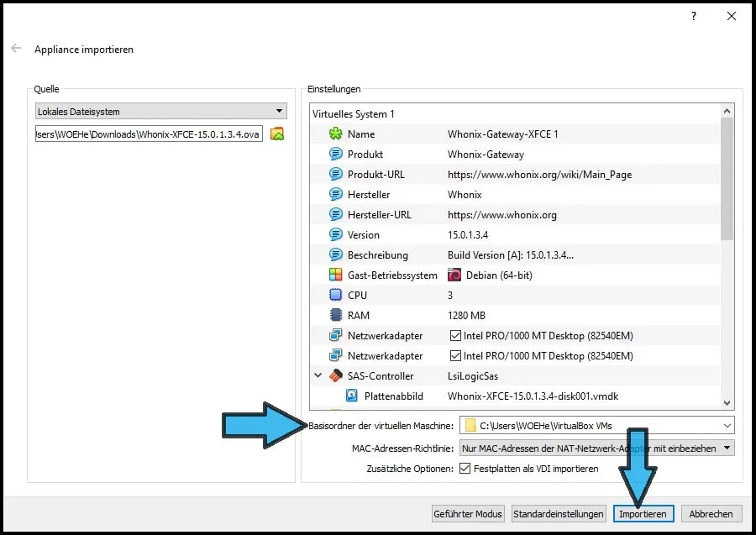Screen dimensions: 756x535
Task: Click the settings list scroll up arrow
Action: [x=727, y=111]
